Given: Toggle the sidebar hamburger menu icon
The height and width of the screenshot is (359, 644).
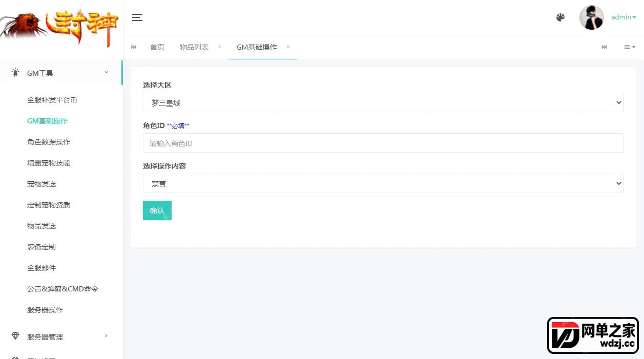Looking at the screenshot, I should [137, 17].
